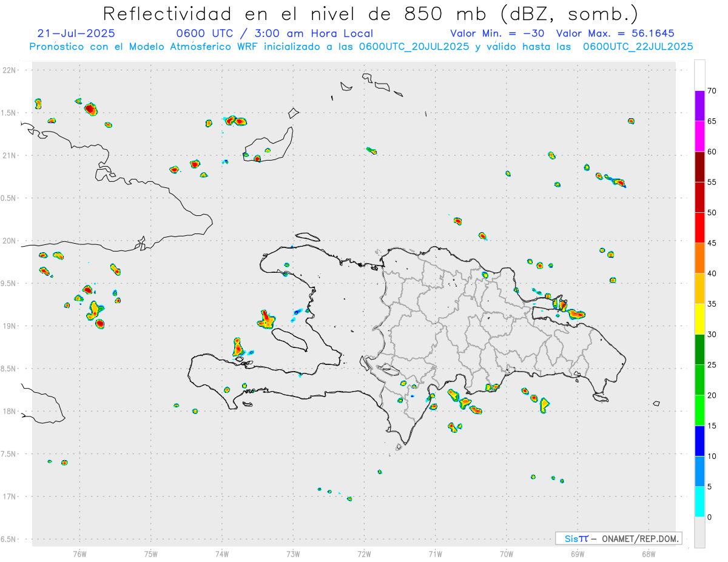Image resolution: width=728 pixels, height=562 pixels.
Task: Click the 'ONAMET/REP.DOM.' credit label
Action: click(x=639, y=538)
